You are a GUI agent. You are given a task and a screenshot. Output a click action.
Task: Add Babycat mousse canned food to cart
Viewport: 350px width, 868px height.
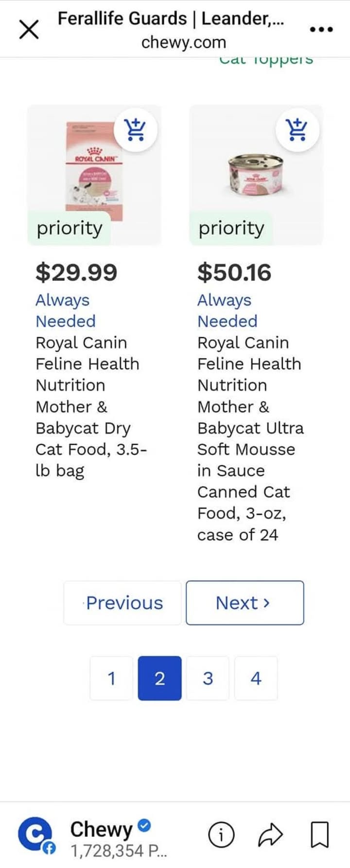pyautogui.click(x=297, y=130)
